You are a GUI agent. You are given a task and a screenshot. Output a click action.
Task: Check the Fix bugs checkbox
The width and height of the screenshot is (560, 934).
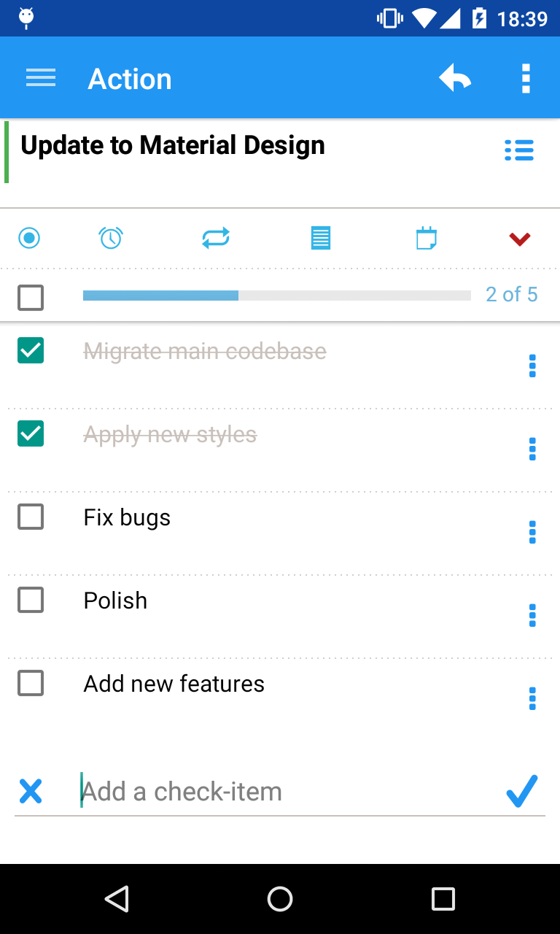coord(31,517)
